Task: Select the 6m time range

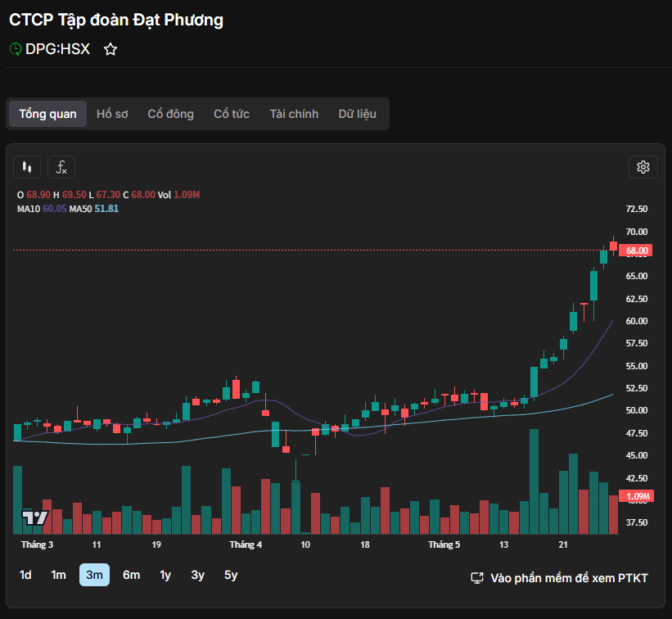Action: point(131,575)
